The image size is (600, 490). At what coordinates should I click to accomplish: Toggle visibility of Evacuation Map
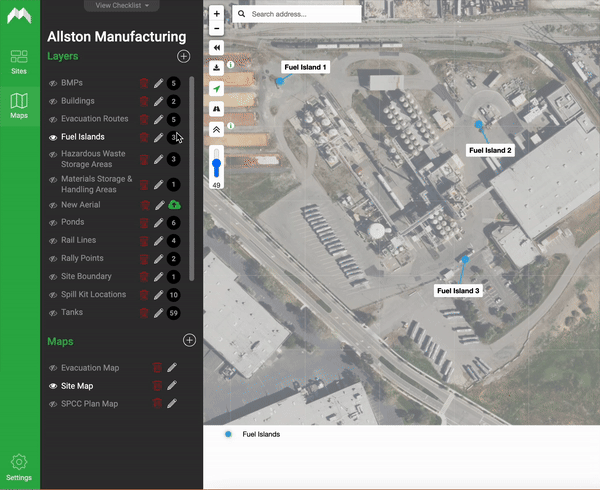coord(53,368)
